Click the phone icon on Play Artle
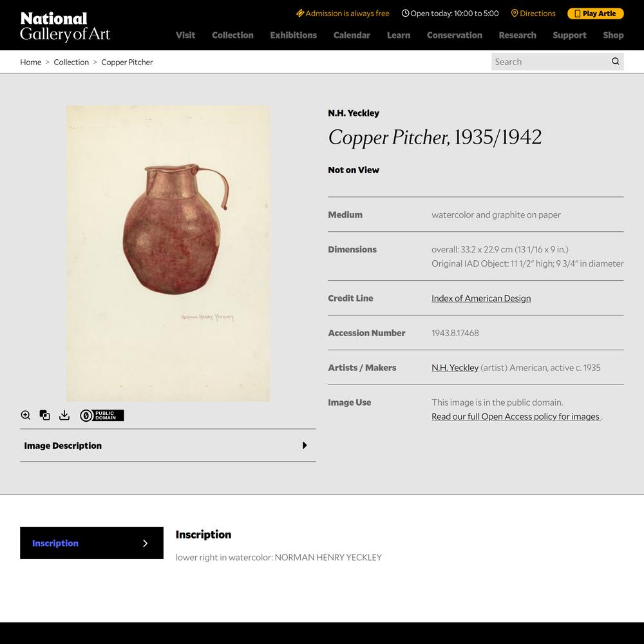Viewport: 644px width, 644px height. click(x=578, y=14)
